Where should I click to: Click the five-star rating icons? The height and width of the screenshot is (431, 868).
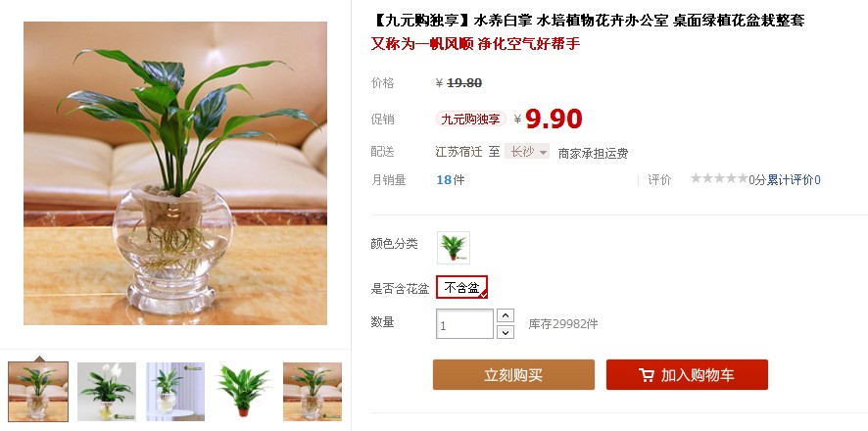(x=719, y=178)
